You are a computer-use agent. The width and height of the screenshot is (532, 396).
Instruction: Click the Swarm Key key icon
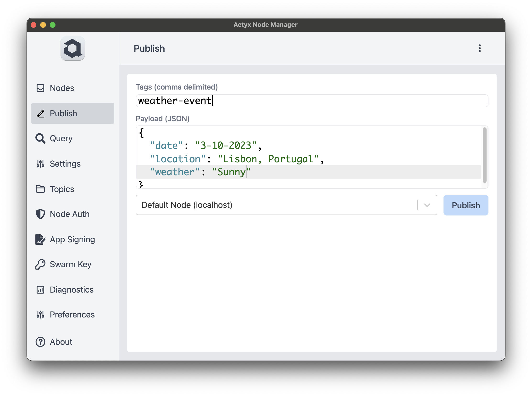[x=40, y=264]
